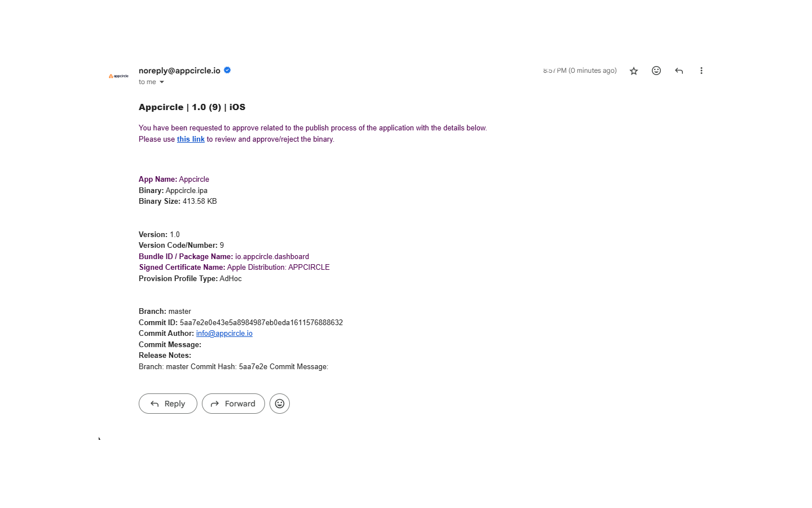
Task: Click the full Commit ID hash
Action: (x=261, y=323)
